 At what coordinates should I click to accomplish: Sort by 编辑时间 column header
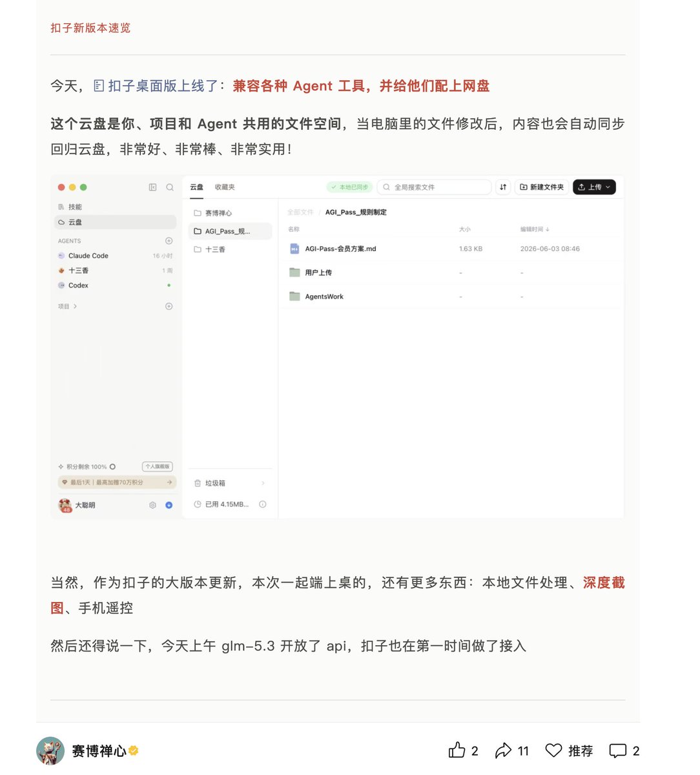coord(535,229)
